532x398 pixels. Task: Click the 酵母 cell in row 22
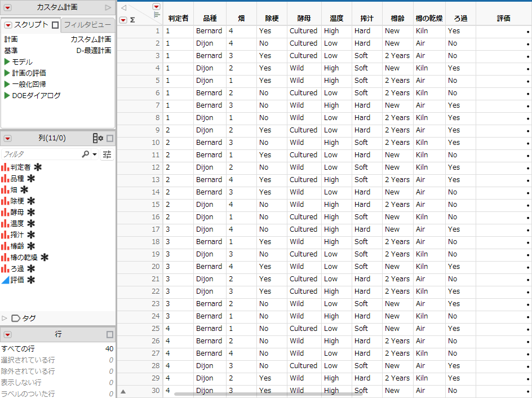click(x=303, y=291)
